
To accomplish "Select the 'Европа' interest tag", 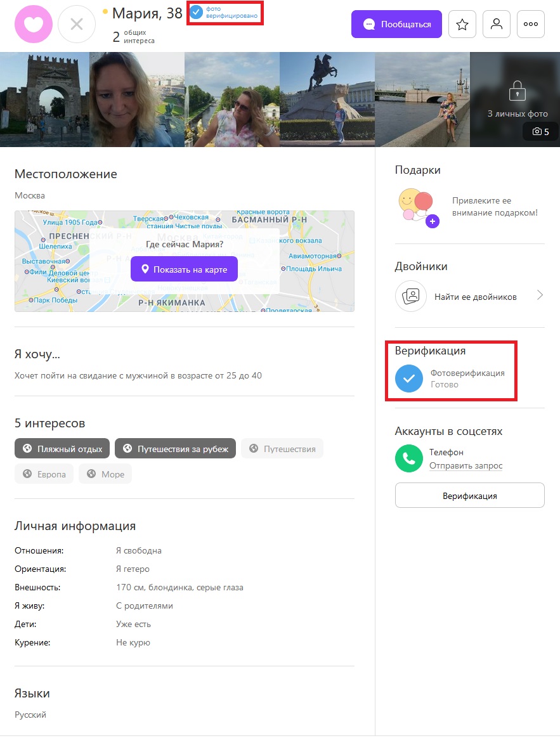I will [x=44, y=474].
